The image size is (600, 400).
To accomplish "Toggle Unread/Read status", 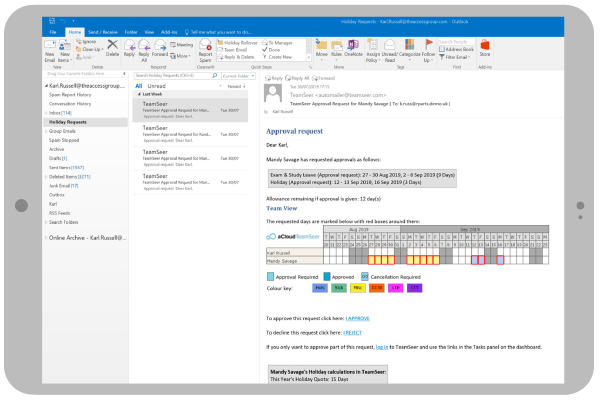I will tap(390, 51).
